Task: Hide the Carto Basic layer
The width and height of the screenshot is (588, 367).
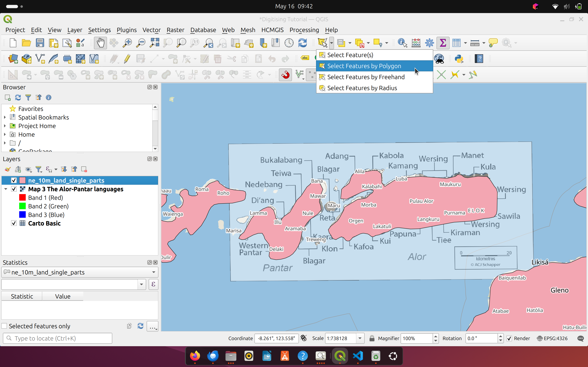Action: pos(14,223)
